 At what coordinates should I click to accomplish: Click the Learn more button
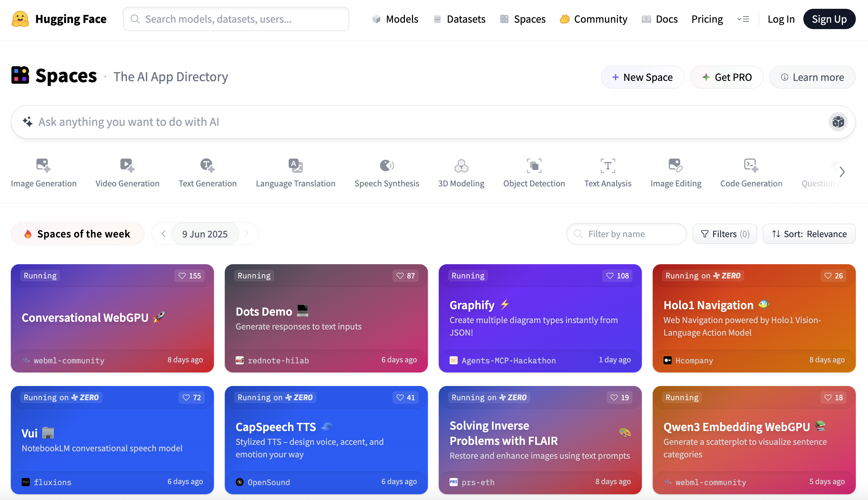(x=812, y=77)
